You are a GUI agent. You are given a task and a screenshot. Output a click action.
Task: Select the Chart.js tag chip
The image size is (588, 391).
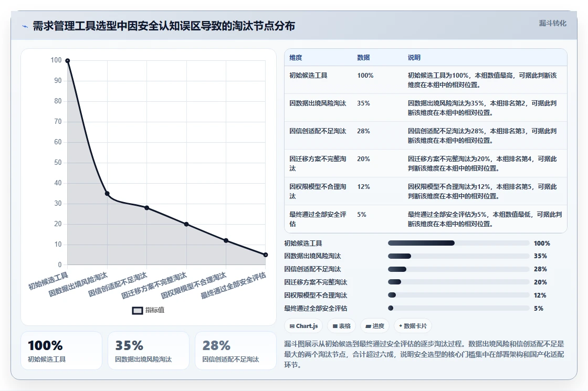coord(304,326)
